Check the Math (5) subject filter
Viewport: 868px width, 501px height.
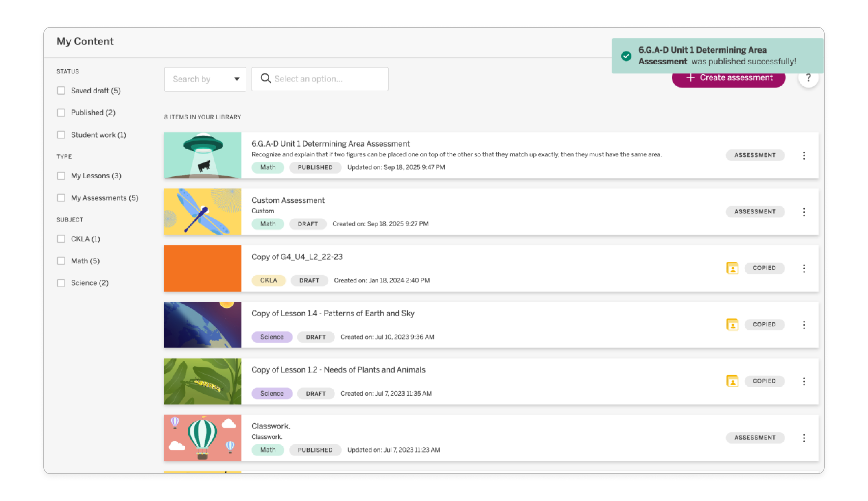tap(61, 260)
